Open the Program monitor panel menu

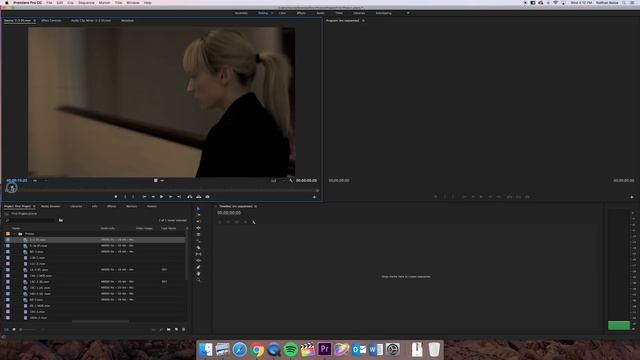tap(363, 20)
